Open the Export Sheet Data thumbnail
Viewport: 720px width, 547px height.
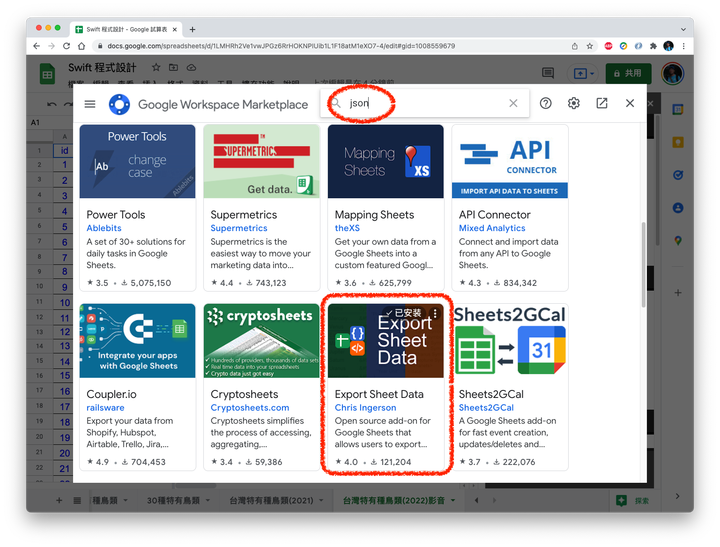click(386, 340)
